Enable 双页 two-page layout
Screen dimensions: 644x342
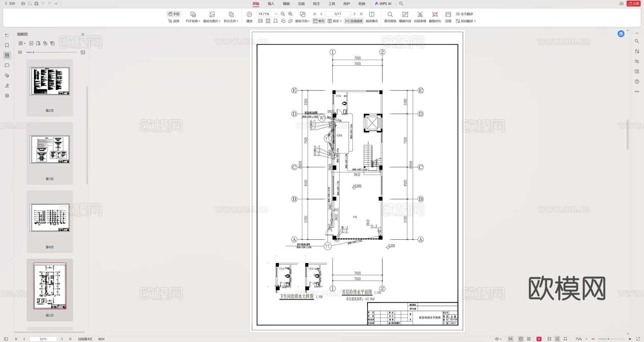(335, 21)
